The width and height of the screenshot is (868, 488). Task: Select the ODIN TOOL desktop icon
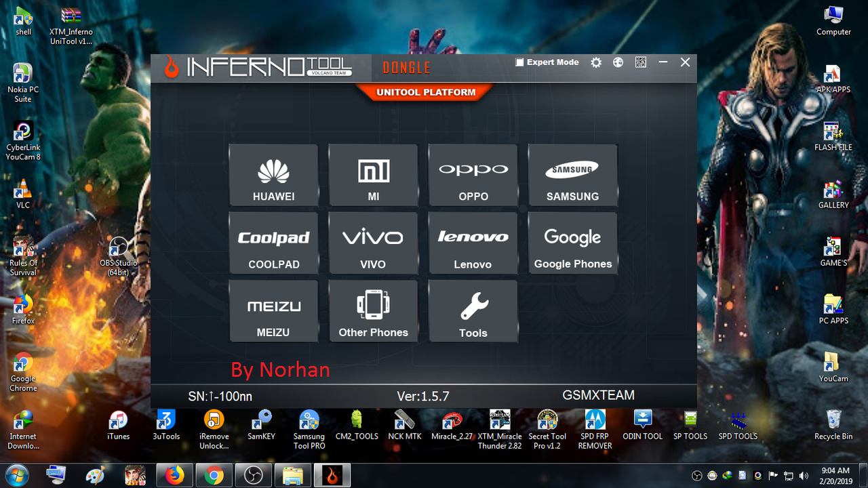[x=643, y=425]
